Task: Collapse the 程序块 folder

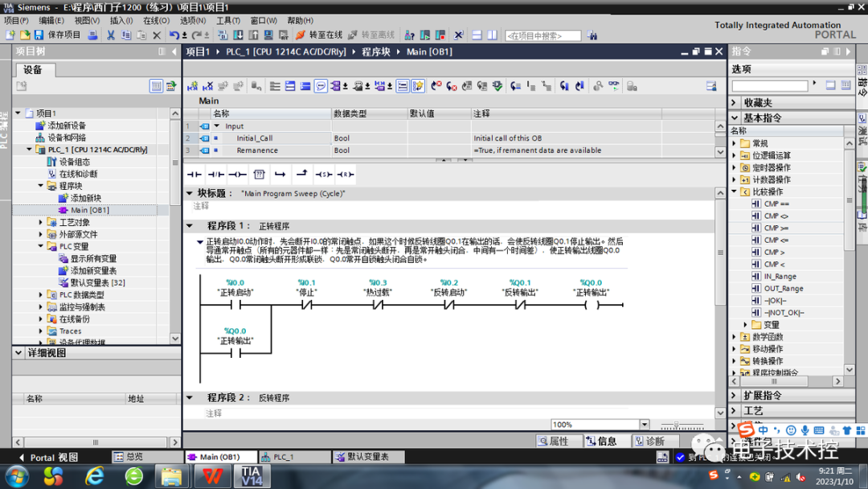Action: coord(40,186)
